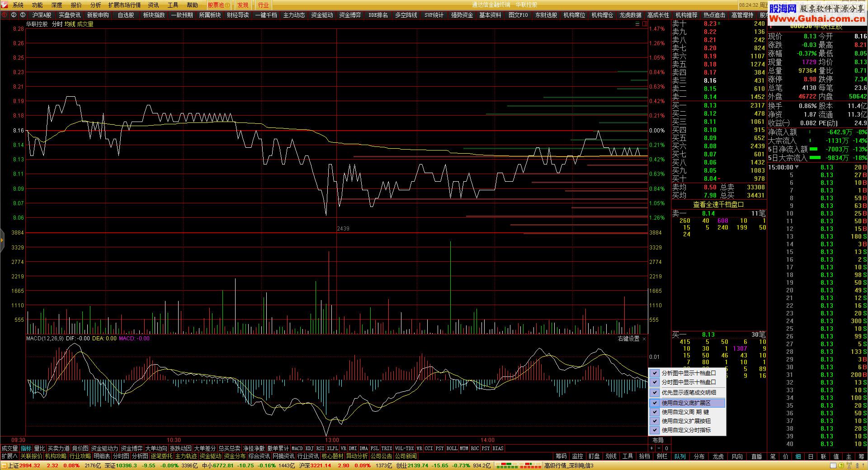Viewport: 868px width, 470px height.
Task: Uncheck 使用自定义分时指标 option
Action: [687, 430]
